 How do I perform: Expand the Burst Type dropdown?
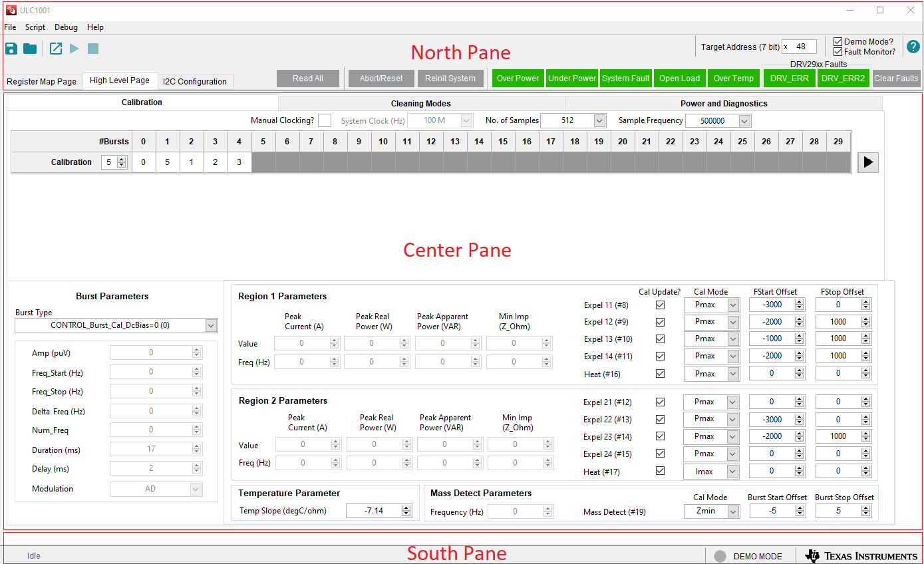click(x=211, y=326)
